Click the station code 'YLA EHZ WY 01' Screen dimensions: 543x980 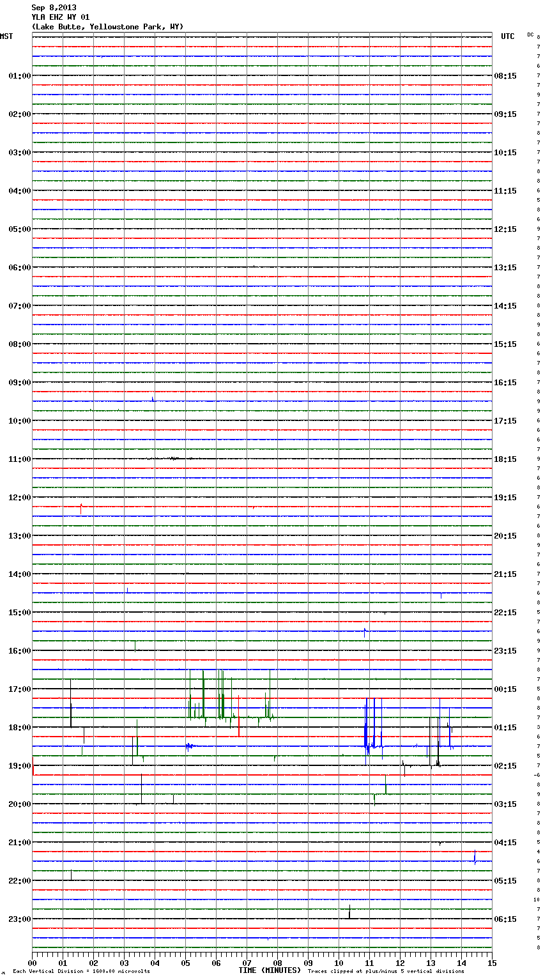coord(61,17)
